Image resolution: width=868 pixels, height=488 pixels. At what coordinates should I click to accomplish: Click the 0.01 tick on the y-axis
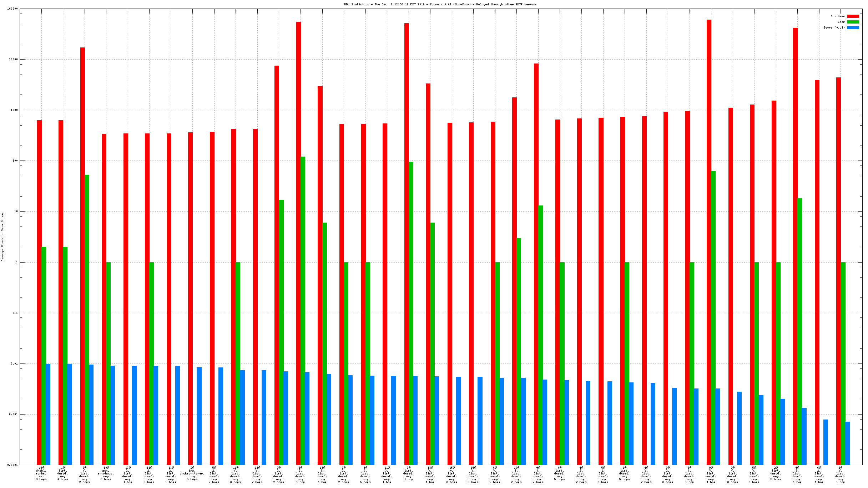14,364
